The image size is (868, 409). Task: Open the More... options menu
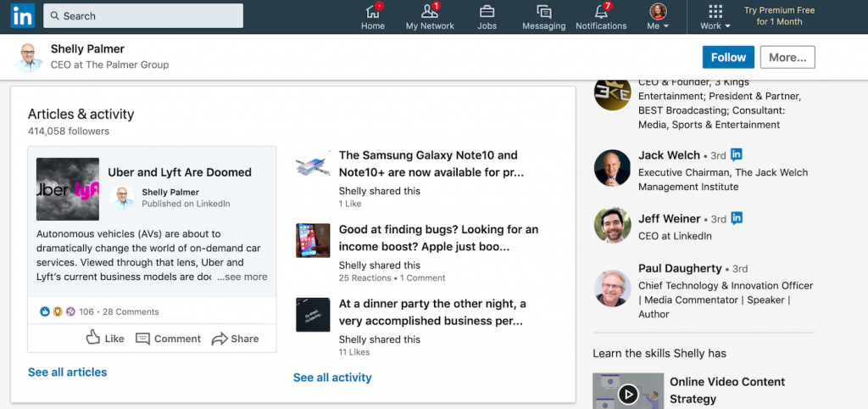tap(787, 57)
